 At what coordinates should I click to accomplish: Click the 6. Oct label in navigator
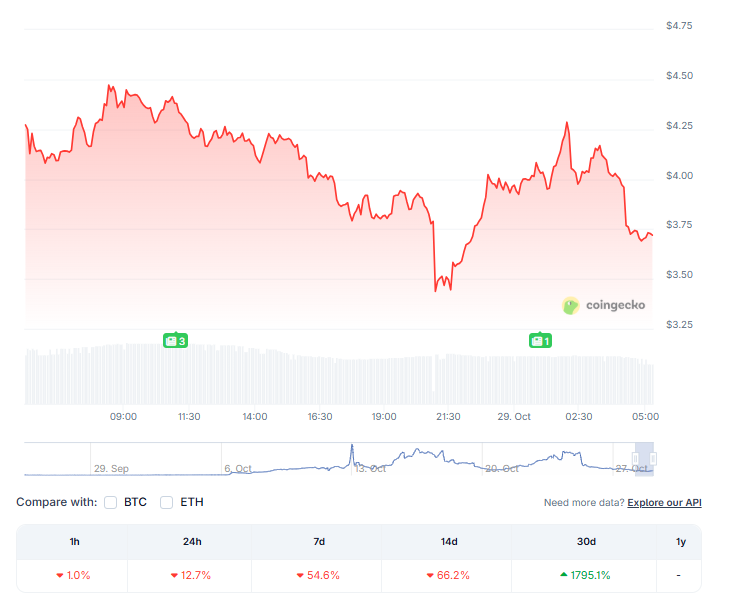(240, 468)
